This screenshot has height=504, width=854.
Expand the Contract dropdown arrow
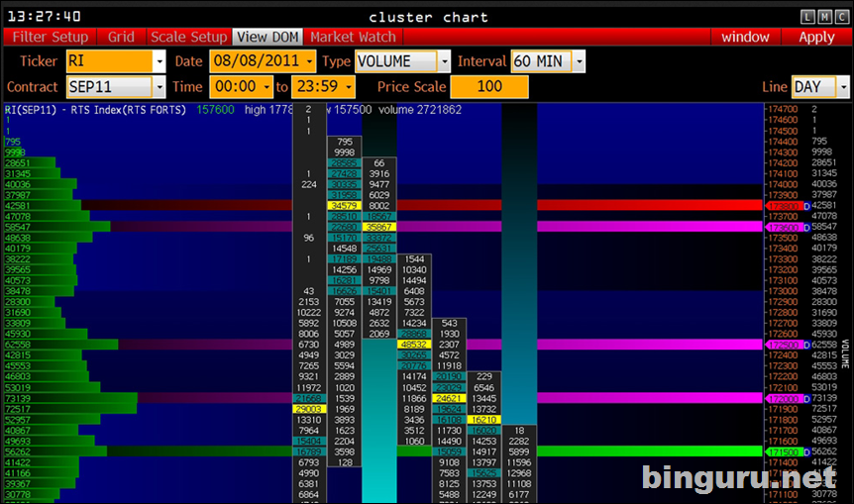(x=160, y=86)
